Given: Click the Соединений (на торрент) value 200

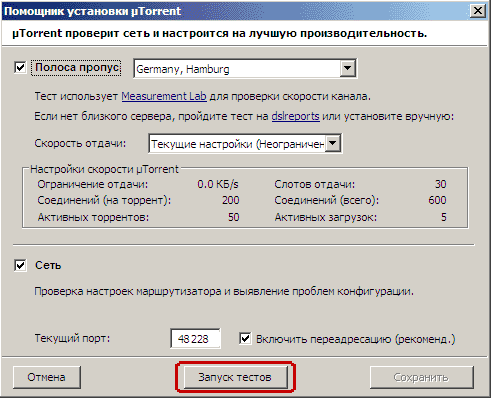Looking at the screenshot, I should coord(231,200).
